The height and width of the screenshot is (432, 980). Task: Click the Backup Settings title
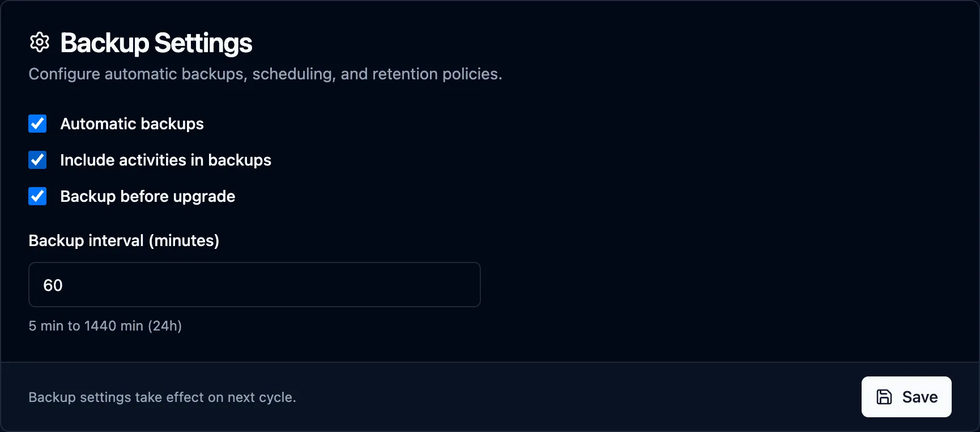[x=156, y=42]
